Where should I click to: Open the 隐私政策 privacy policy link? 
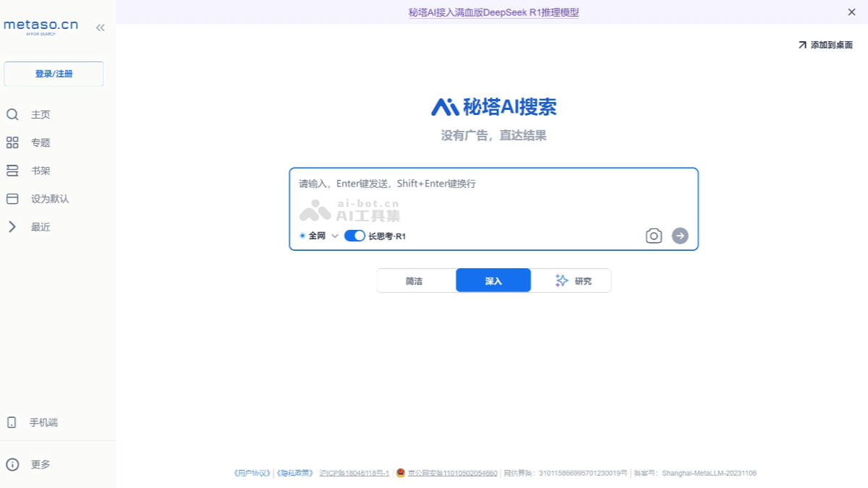coord(294,473)
